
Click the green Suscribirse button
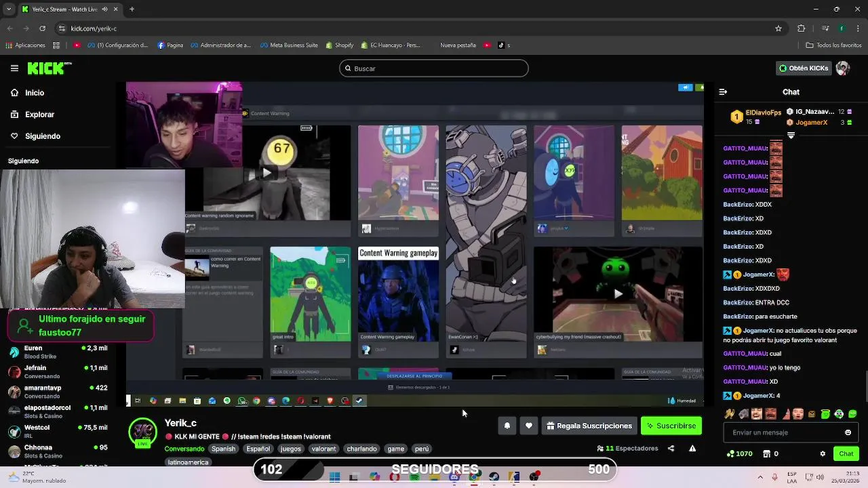pos(671,426)
